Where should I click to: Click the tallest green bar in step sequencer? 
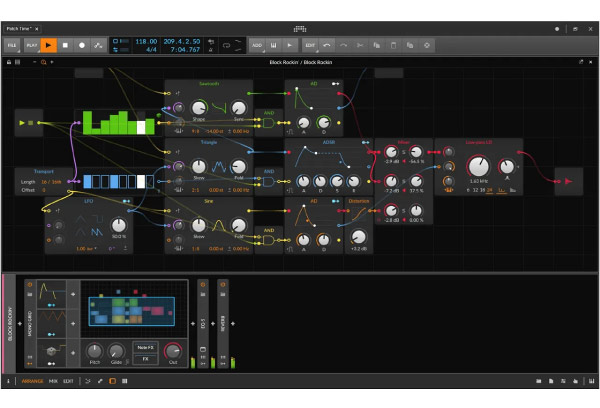click(x=87, y=122)
